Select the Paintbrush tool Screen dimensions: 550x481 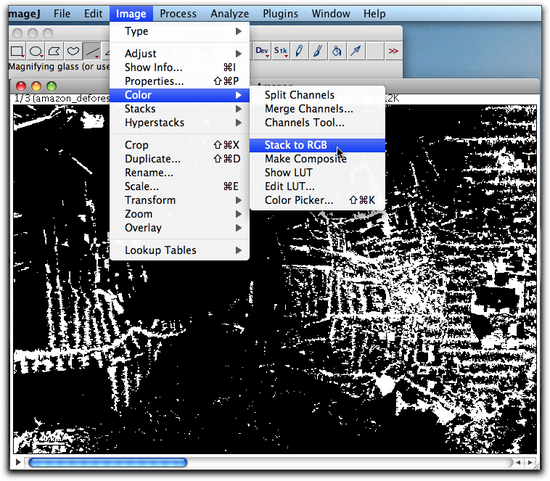click(318, 51)
